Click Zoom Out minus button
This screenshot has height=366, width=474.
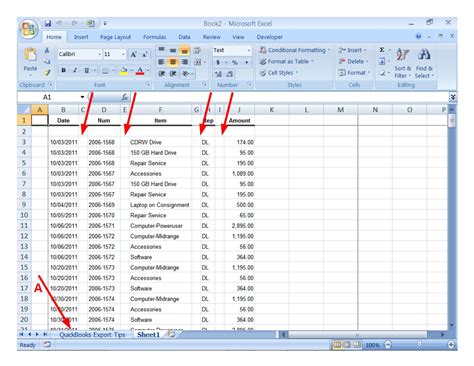(x=388, y=344)
